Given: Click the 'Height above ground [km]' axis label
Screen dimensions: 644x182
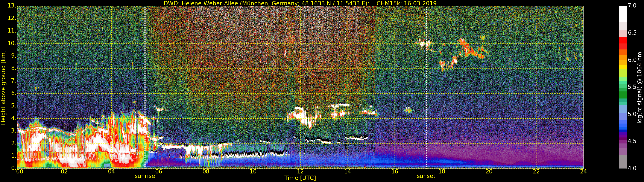Looking at the screenshot, I should tap(3, 88).
